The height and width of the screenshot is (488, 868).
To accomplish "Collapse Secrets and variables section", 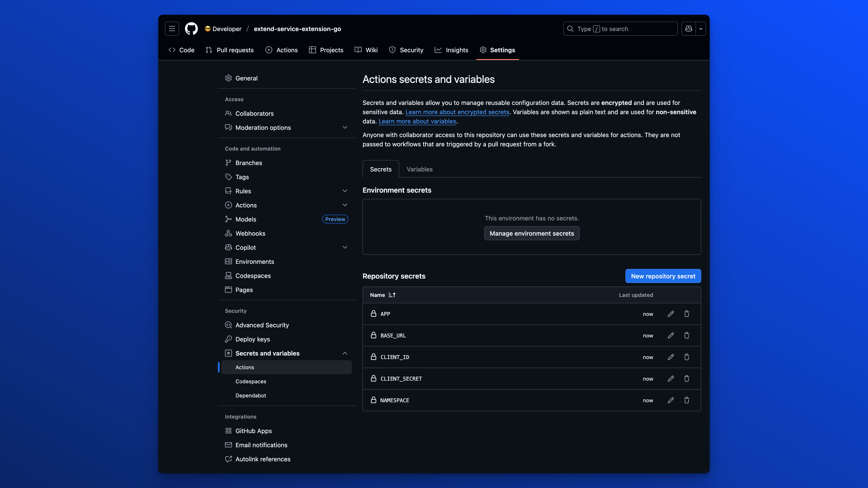I will coord(345,353).
